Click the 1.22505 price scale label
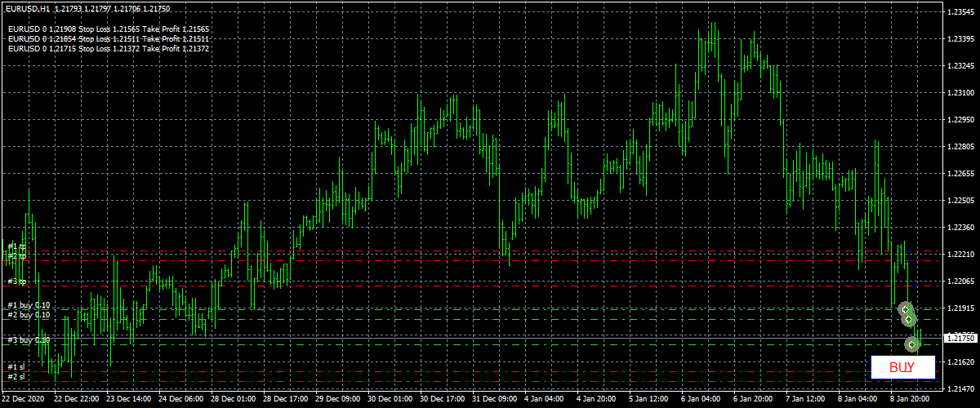The image size is (980, 408). click(x=960, y=201)
